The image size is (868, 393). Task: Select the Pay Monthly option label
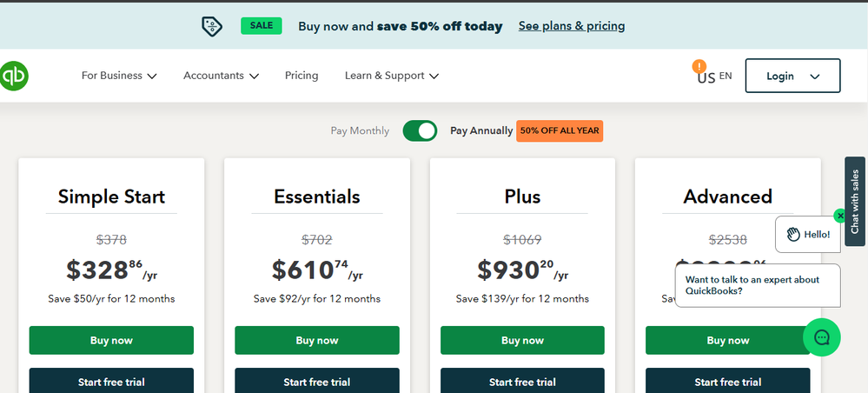[x=360, y=131]
